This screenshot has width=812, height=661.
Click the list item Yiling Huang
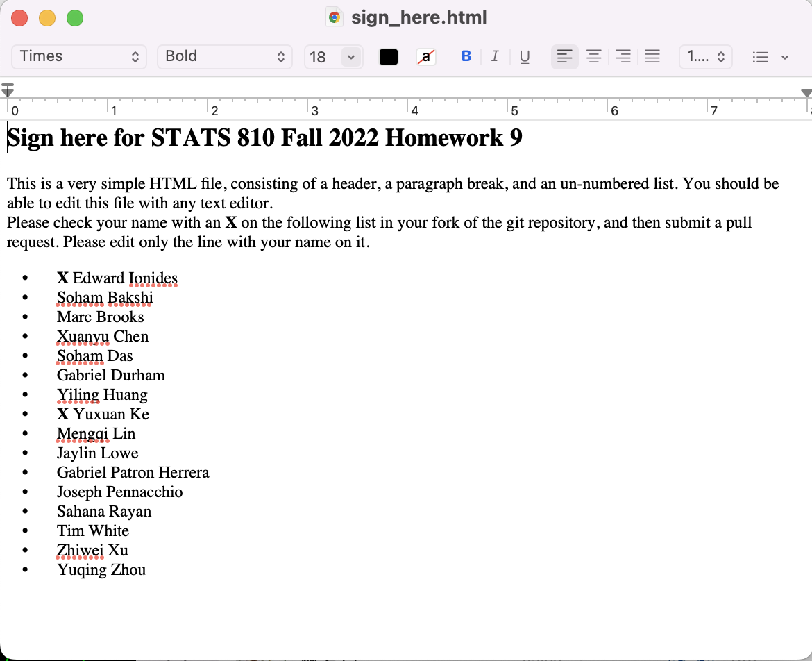(x=102, y=394)
